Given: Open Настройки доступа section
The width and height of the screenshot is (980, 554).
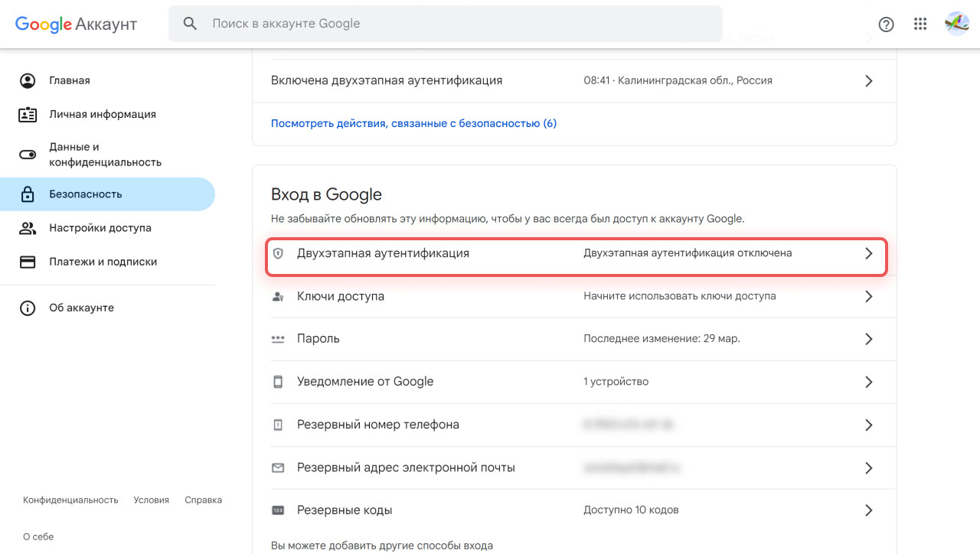Looking at the screenshot, I should pos(107,228).
